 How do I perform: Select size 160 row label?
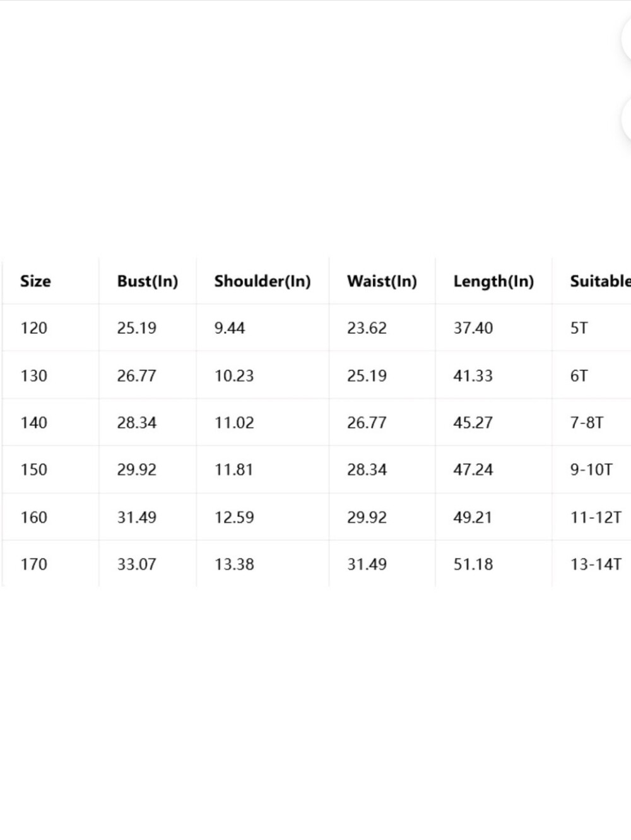pos(33,518)
